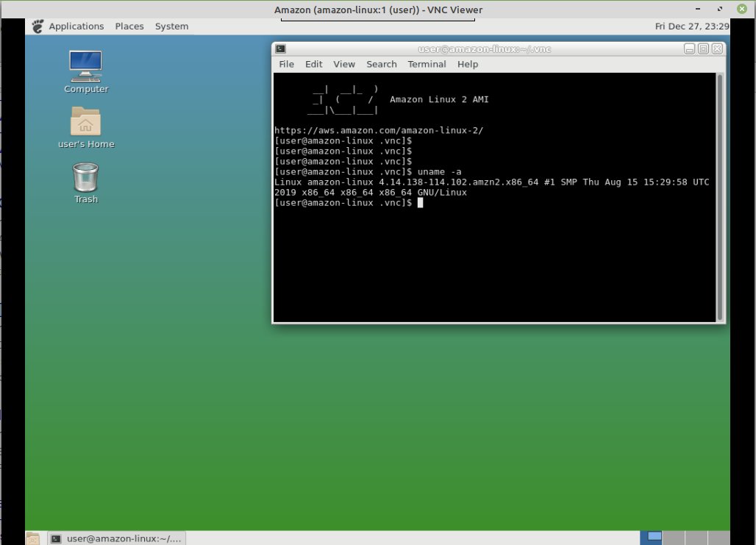Select the Trash desktop icon
This screenshot has height=545, width=756.
point(85,183)
